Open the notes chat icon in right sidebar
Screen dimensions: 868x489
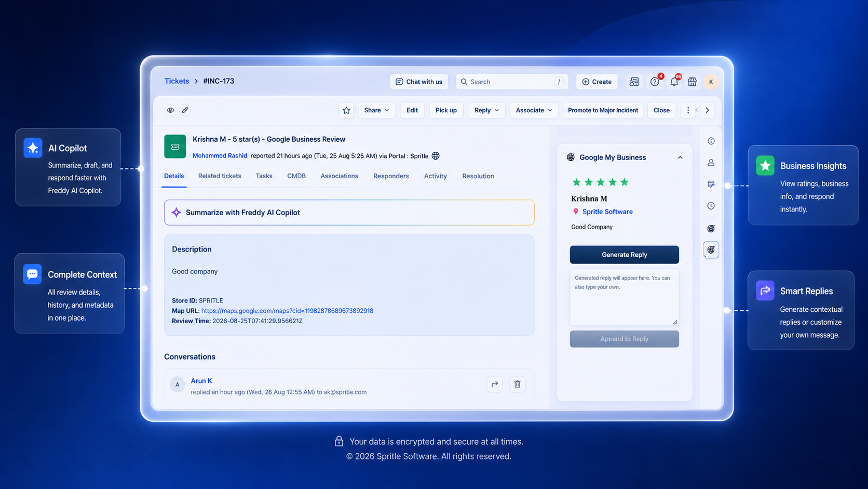pos(711,184)
